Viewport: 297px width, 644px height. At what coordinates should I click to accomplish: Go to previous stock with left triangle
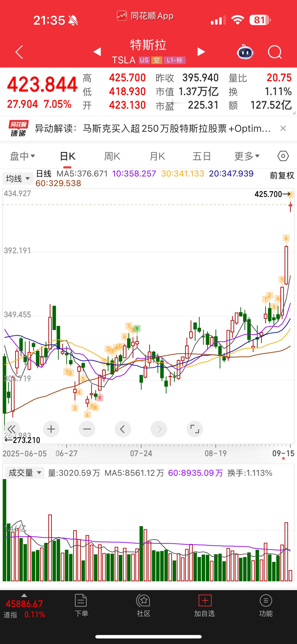97,52
